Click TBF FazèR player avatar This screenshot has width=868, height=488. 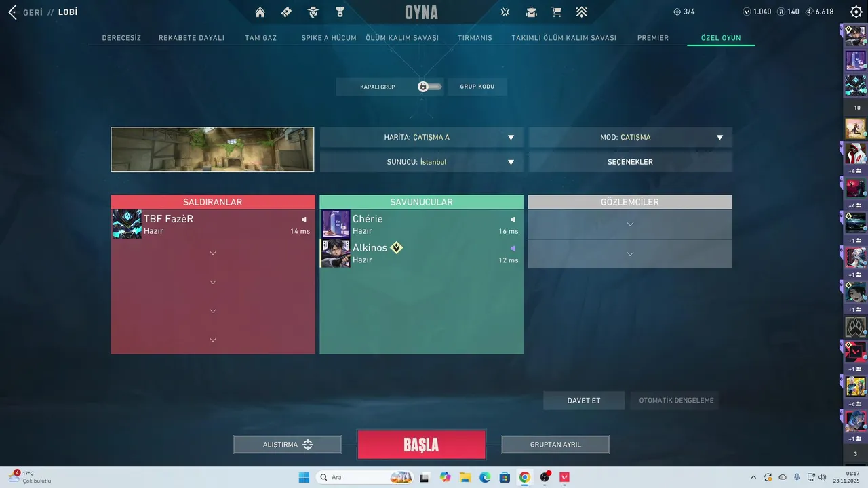[127, 224]
